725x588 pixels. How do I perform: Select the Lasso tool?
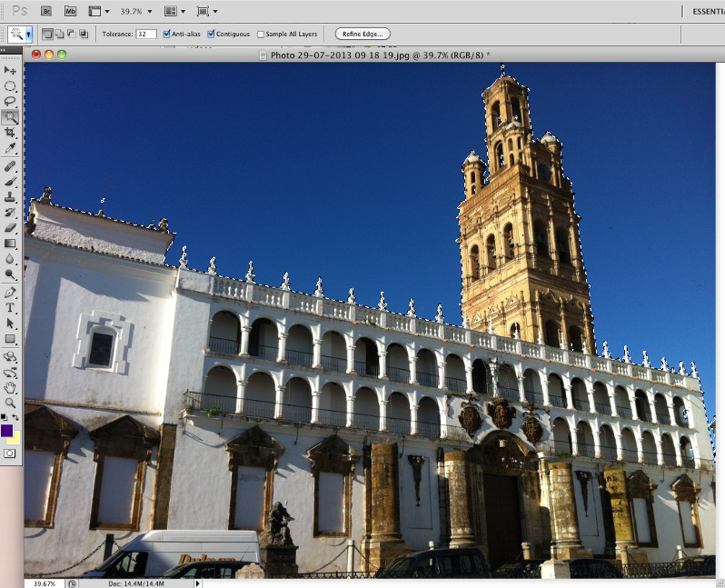pos(10,101)
